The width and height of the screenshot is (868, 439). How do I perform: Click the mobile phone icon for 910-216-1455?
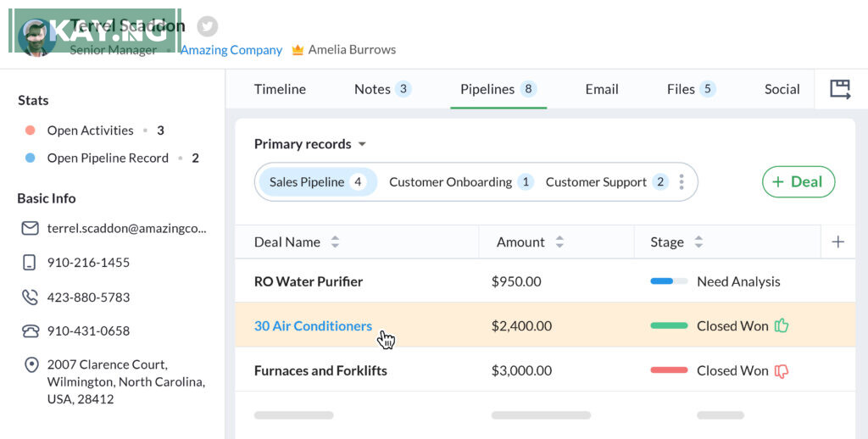point(31,263)
